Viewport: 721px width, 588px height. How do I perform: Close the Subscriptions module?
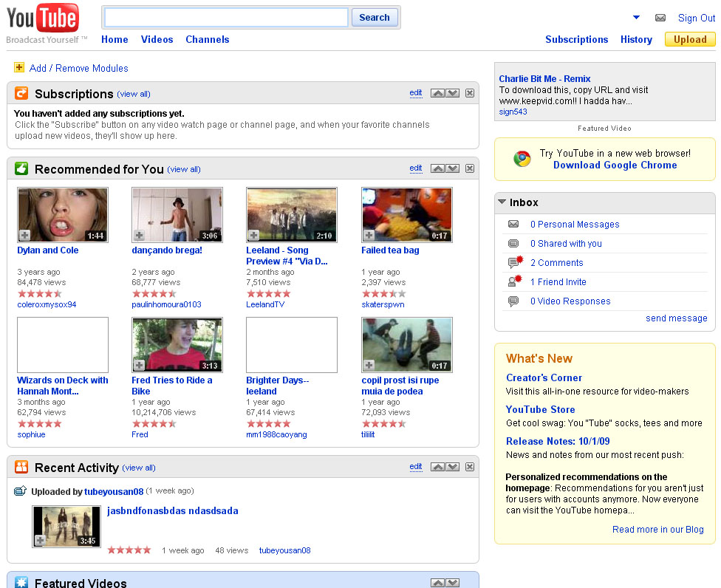point(470,93)
